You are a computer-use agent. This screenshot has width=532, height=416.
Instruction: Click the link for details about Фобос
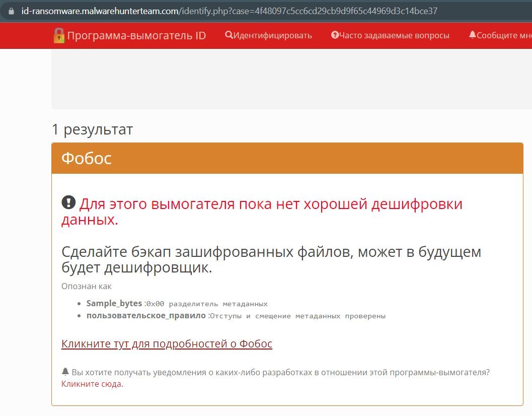tap(167, 343)
